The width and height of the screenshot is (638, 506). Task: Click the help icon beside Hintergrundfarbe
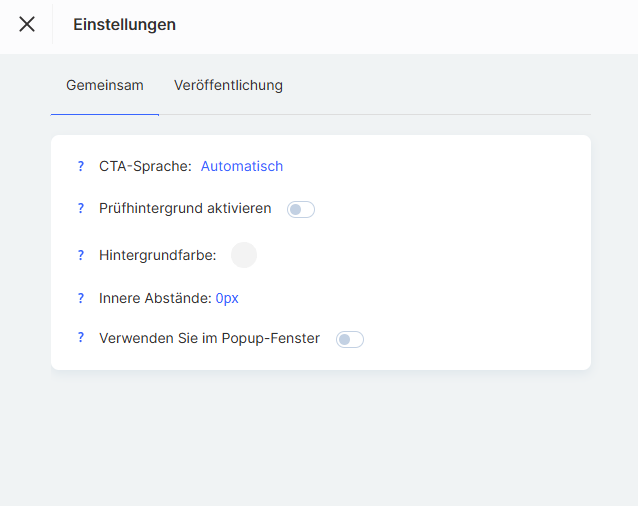(x=81, y=255)
